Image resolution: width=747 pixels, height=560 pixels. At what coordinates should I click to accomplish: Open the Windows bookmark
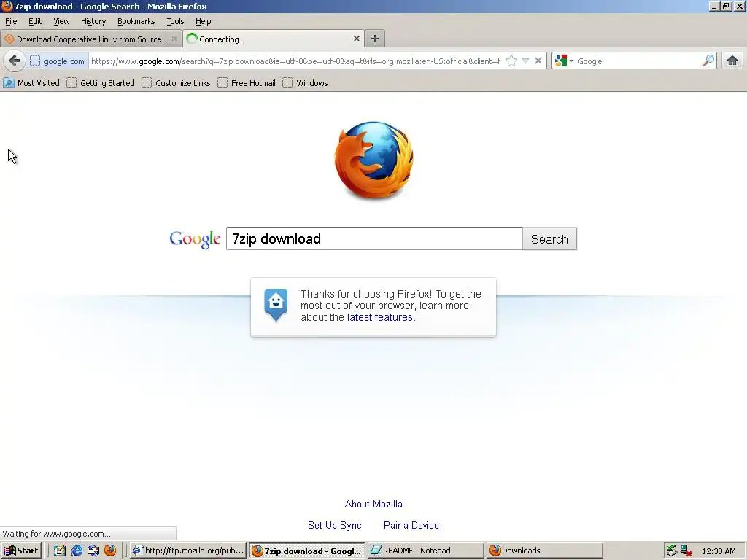point(305,83)
